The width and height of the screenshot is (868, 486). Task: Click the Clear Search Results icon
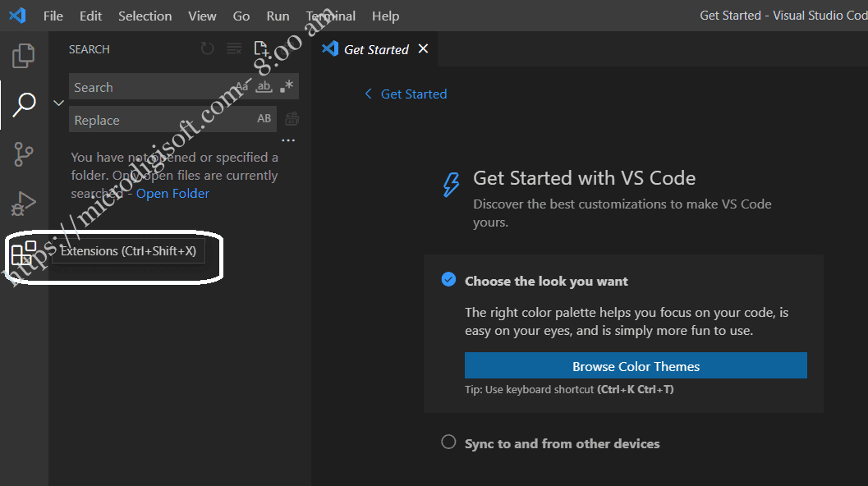[x=234, y=48]
